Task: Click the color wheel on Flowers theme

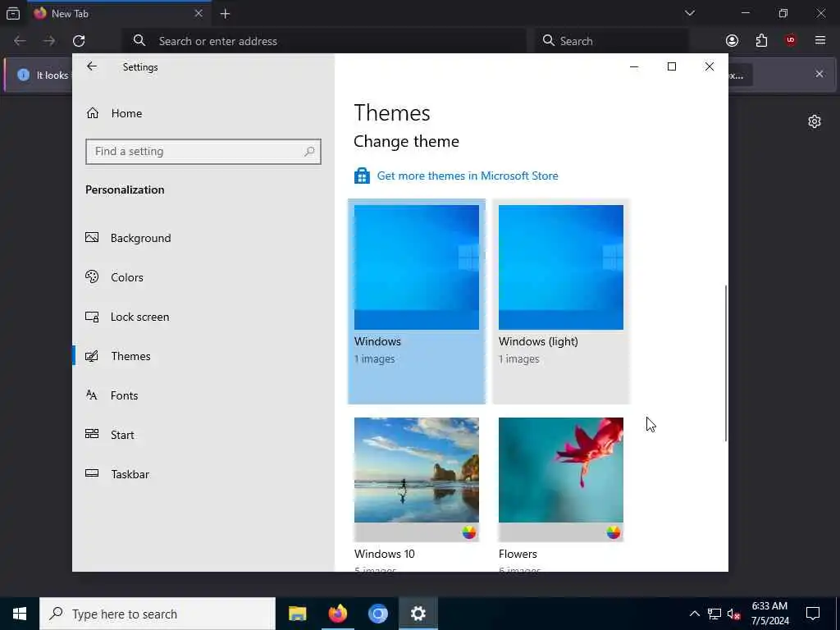Action: click(614, 532)
